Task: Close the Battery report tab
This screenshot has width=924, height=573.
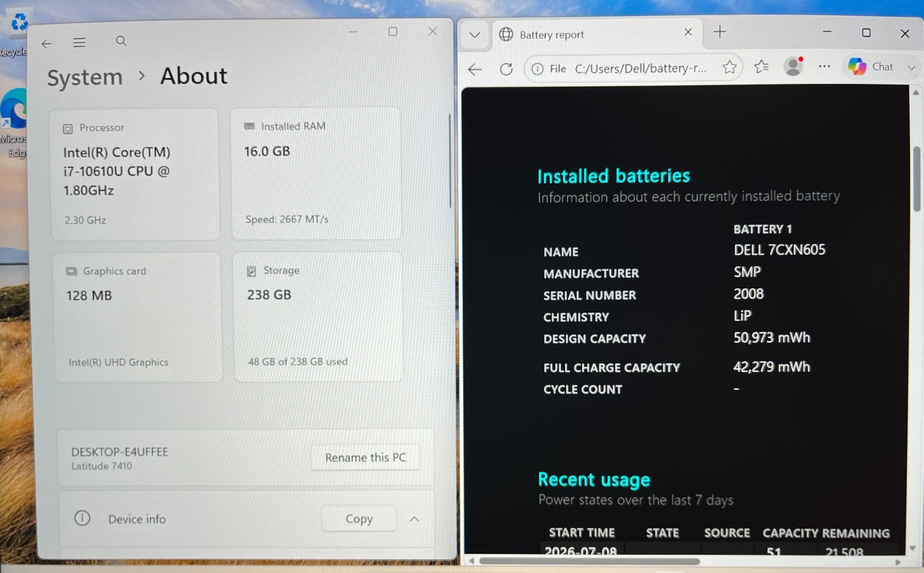Action: (688, 32)
